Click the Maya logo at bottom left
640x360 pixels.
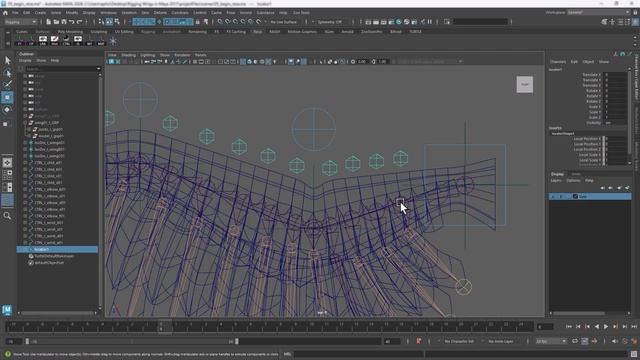click(x=7, y=310)
